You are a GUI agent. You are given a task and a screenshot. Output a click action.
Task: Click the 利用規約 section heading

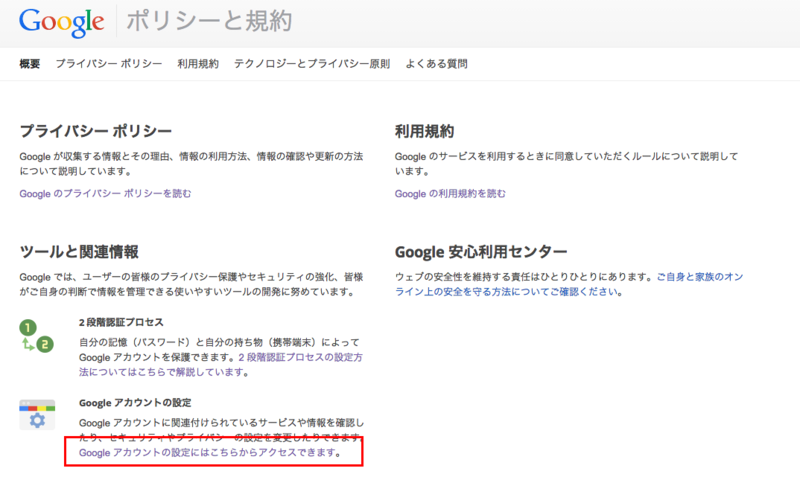(424, 131)
